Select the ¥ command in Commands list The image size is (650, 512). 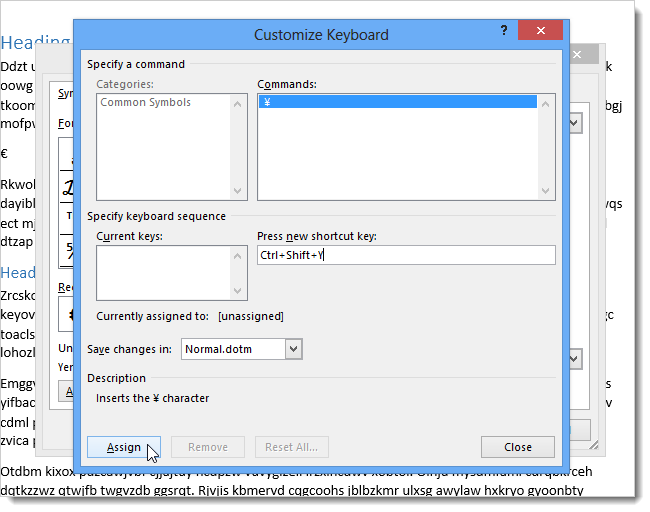[398, 102]
